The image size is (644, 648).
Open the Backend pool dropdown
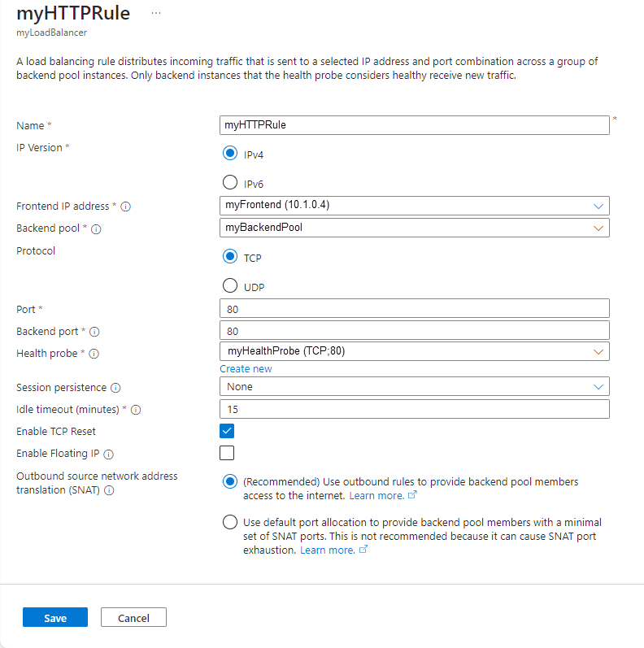(x=414, y=228)
